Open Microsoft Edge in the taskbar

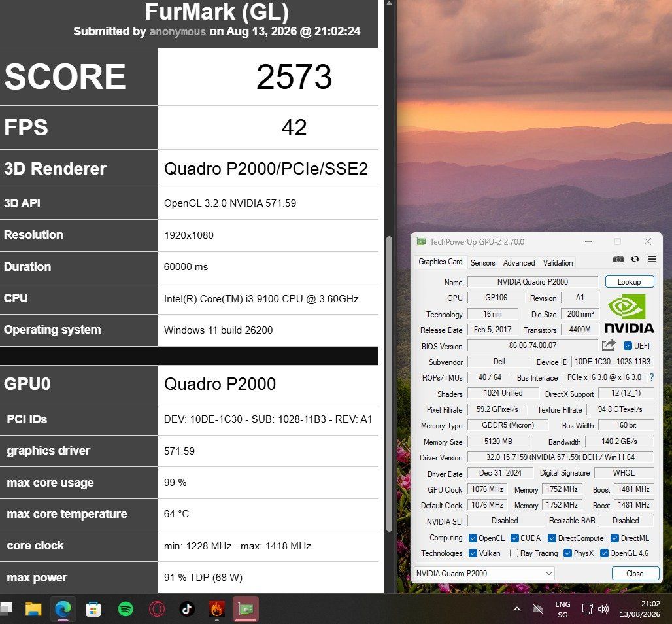(x=63, y=608)
